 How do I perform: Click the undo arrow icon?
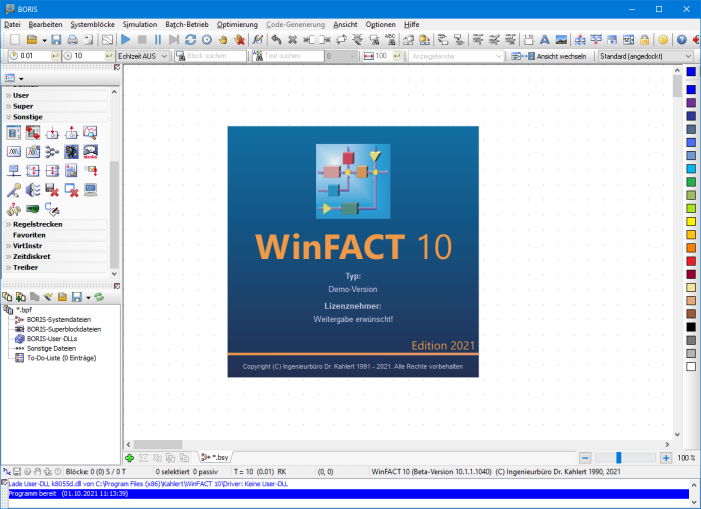click(x=276, y=40)
